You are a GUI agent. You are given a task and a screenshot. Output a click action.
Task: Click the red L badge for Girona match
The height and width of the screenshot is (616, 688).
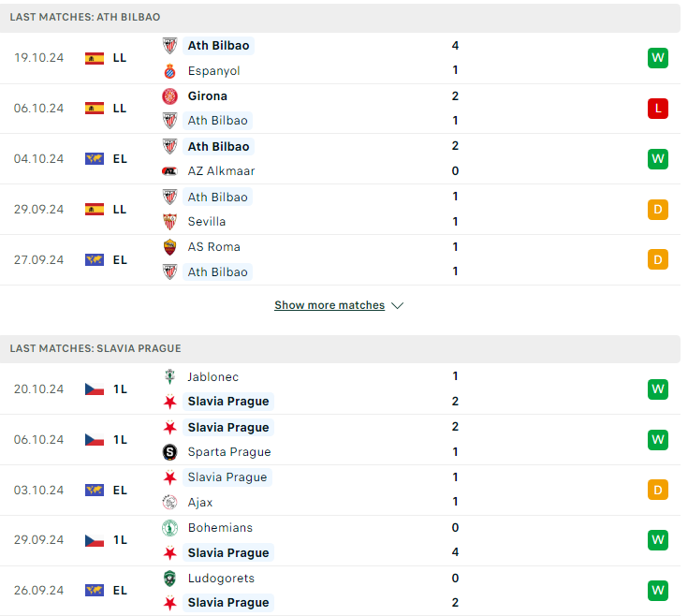(x=658, y=109)
